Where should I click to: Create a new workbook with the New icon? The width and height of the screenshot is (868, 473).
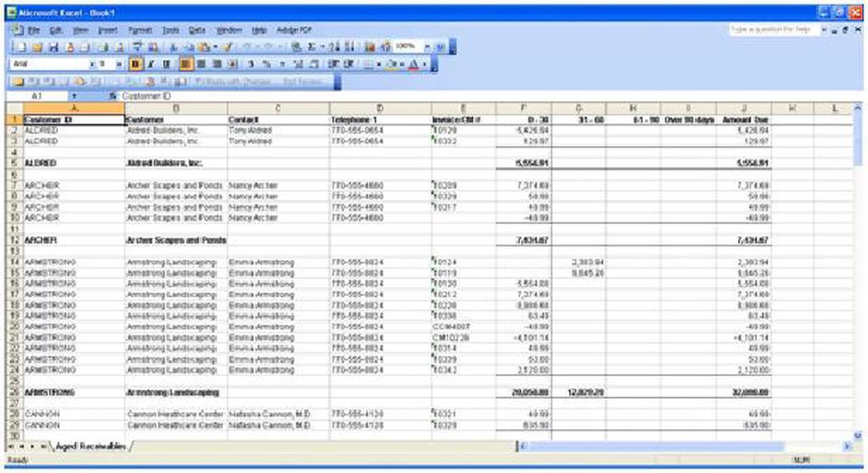tap(22, 47)
